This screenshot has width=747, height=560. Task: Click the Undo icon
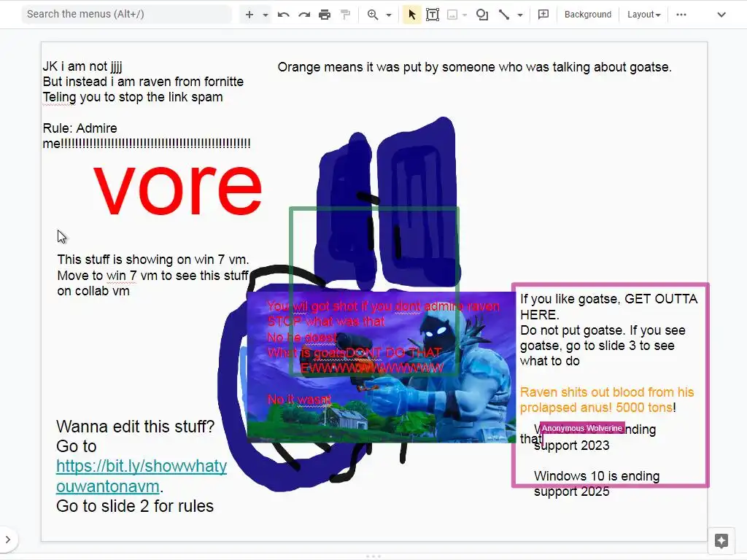pos(284,15)
